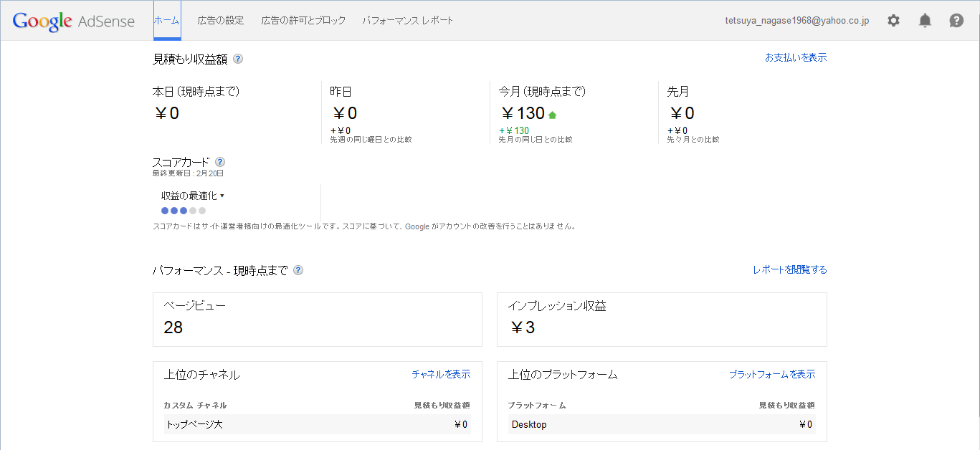
Task: Open the 広告の設定 tab
Action: 221,21
